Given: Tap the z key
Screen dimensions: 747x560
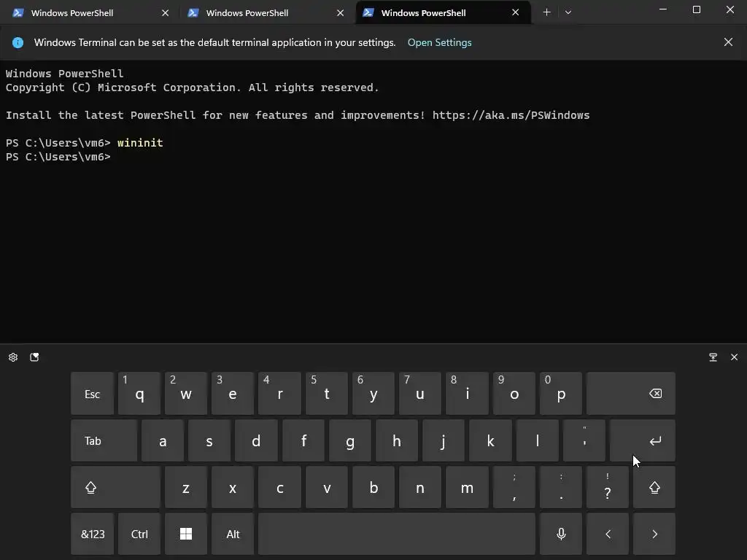Looking at the screenshot, I should 186,487.
